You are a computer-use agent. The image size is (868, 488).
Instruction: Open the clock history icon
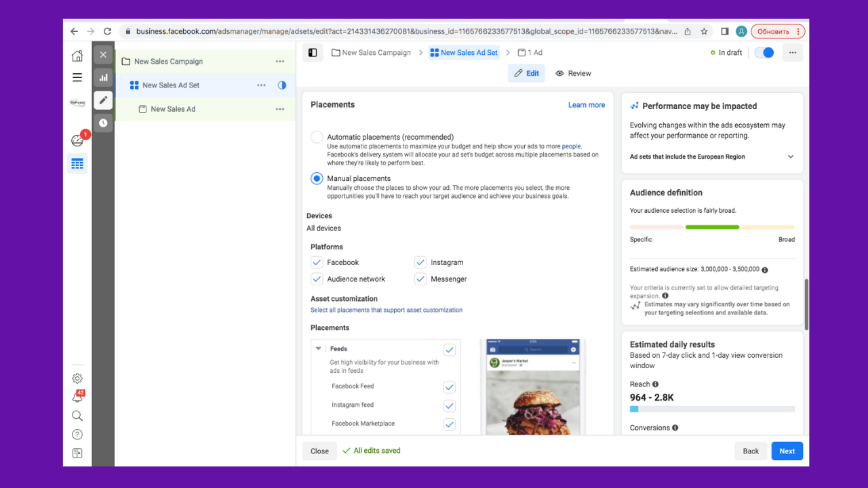click(103, 123)
